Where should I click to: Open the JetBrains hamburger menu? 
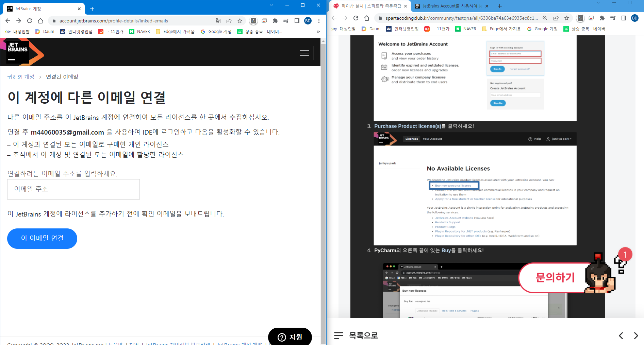point(304,53)
